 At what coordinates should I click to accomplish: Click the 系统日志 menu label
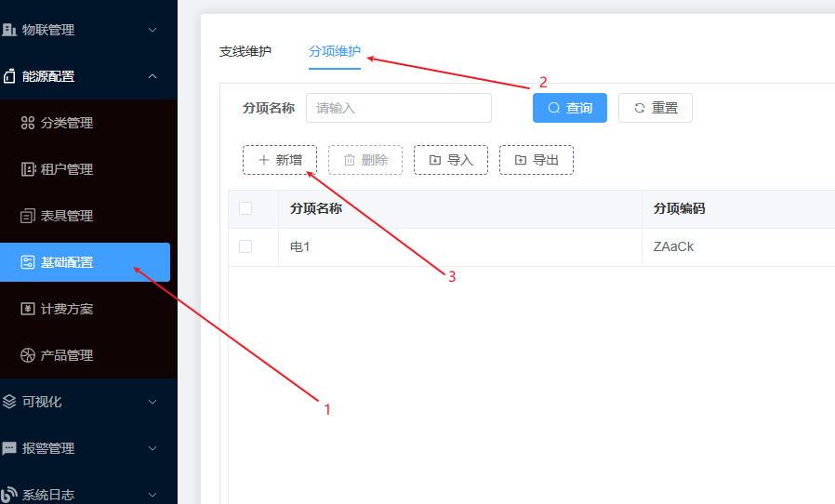tap(48, 495)
